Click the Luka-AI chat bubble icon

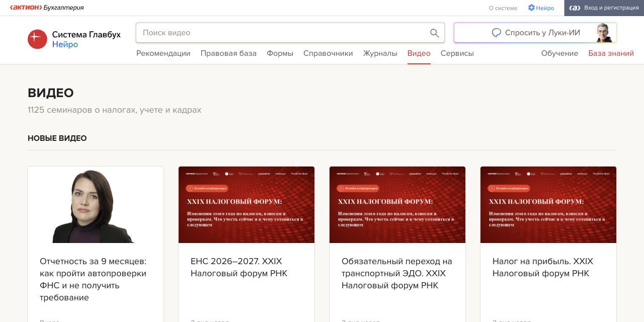(x=497, y=33)
